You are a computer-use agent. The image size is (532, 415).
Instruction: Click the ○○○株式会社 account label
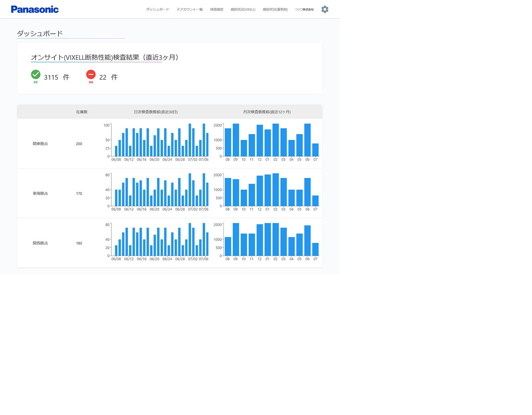click(x=305, y=10)
